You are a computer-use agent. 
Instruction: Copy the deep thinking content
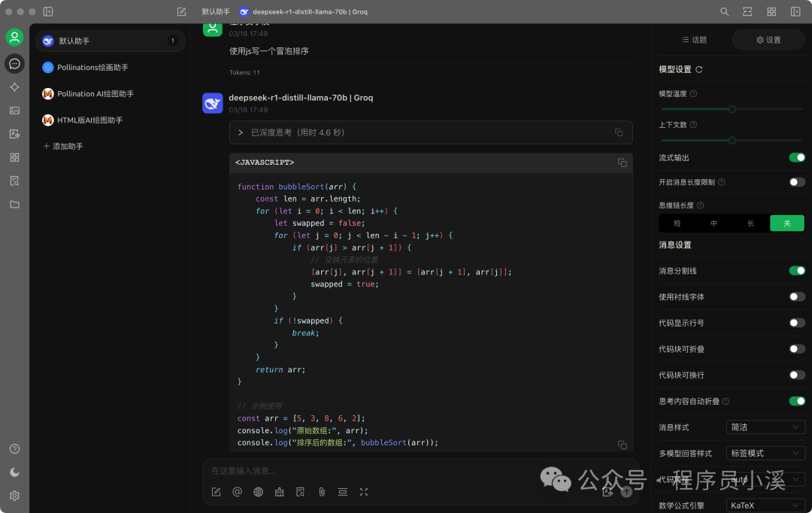(x=619, y=132)
